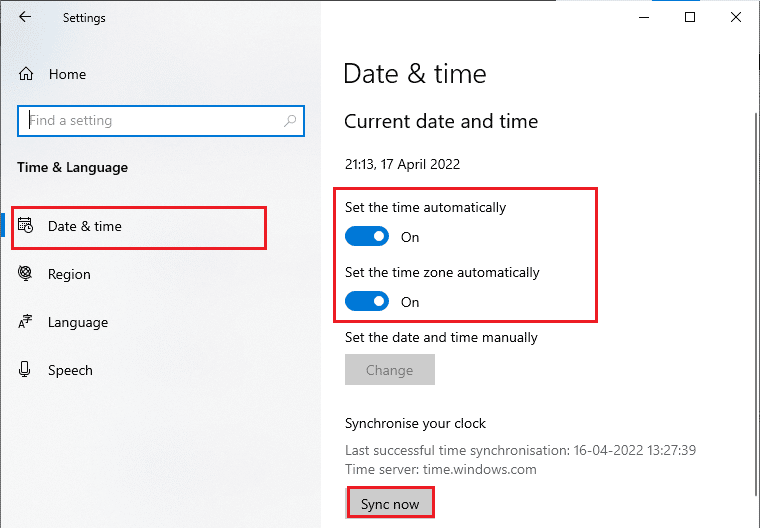Screen dimensions: 760x528
Task: Click the search magnifier in Find a setting
Action: point(290,120)
